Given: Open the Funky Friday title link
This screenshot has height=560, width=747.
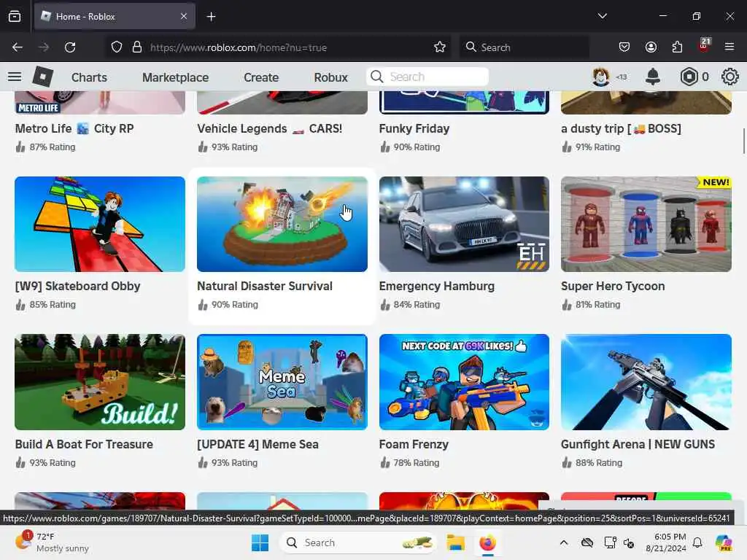Looking at the screenshot, I should 414,128.
